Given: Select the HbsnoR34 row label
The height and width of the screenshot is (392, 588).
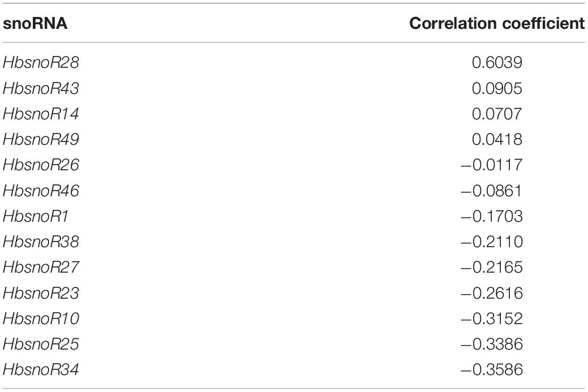Looking at the screenshot, I should click(41, 369).
